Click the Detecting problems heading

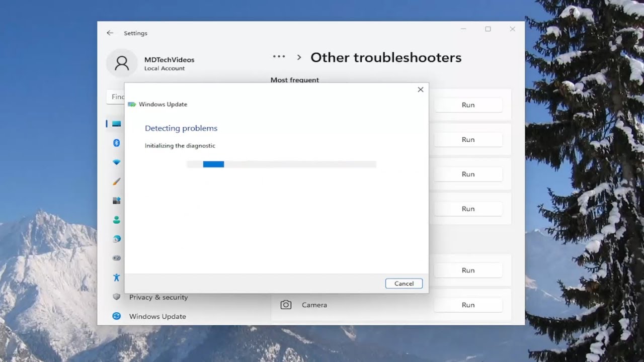pos(181,128)
